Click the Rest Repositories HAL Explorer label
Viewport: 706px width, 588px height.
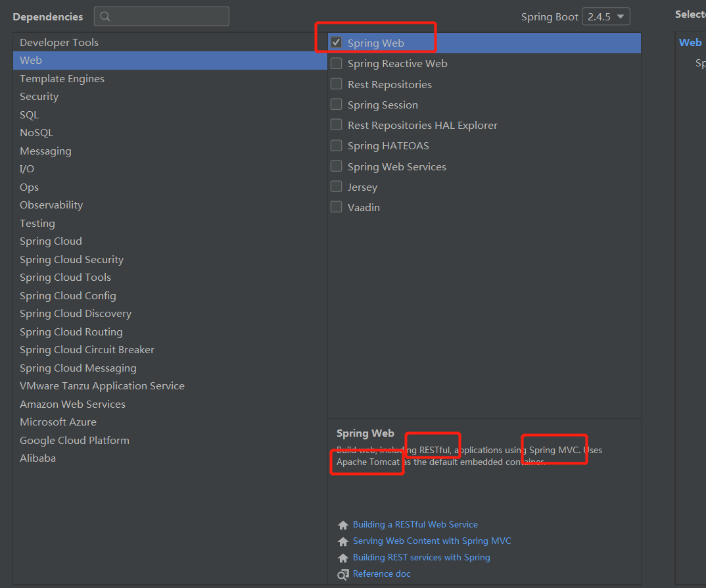pos(422,125)
